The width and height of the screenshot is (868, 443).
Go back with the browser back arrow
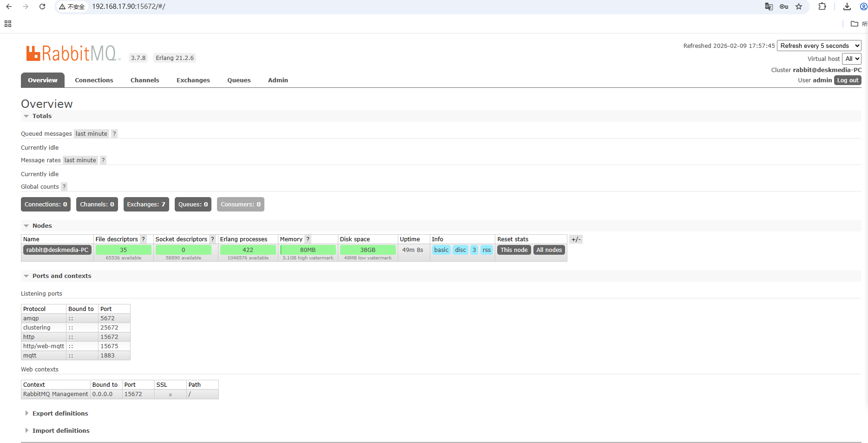pyautogui.click(x=9, y=7)
